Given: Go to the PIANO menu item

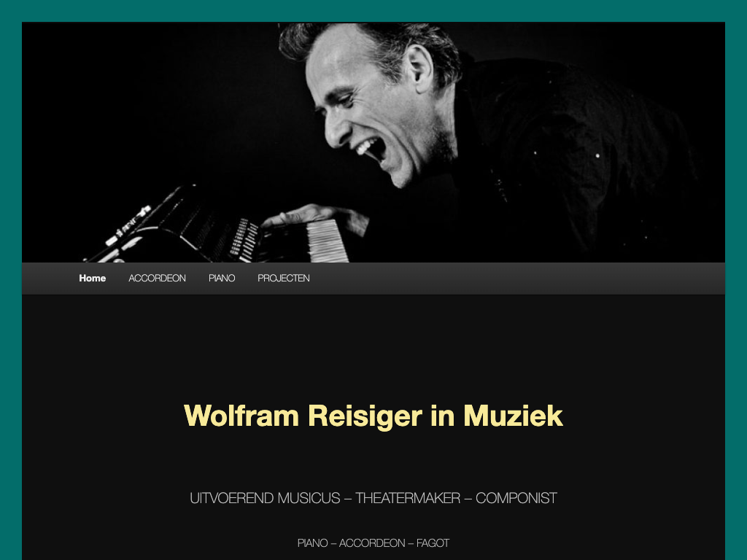Looking at the screenshot, I should click(x=222, y=278).
